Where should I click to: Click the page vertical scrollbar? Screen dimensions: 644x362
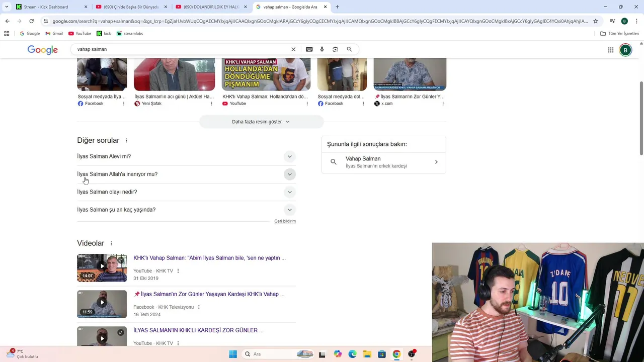pyautogui.click(x=641, y=118)
